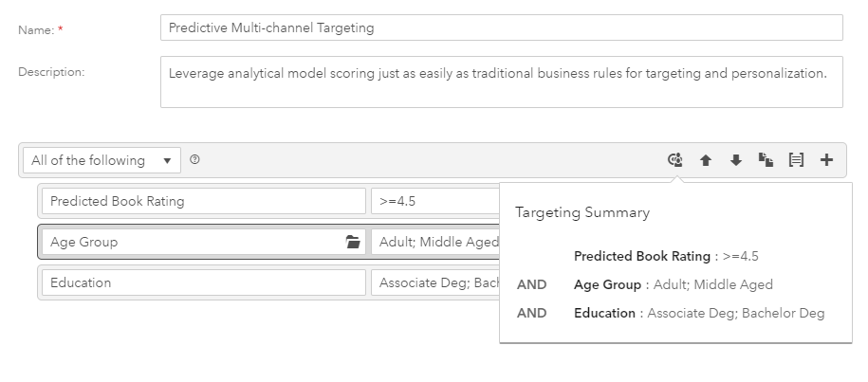Click the bracketed group icon
The width and height of the screenshot is (868, 382).
pyautogui.click(x=796, y=160)
